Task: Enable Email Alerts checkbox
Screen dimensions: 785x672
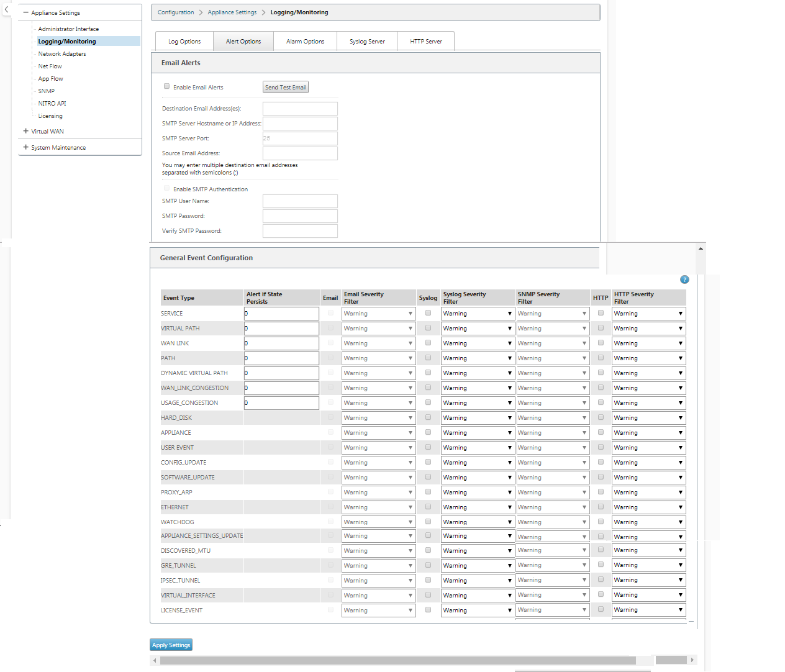Action: click(x=166, y=86)
